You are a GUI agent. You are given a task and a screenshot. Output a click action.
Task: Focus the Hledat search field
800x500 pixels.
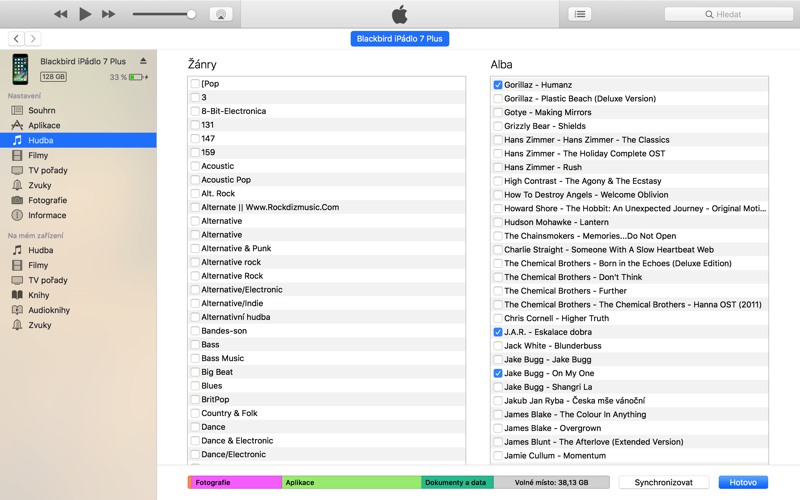pos(729,14)
